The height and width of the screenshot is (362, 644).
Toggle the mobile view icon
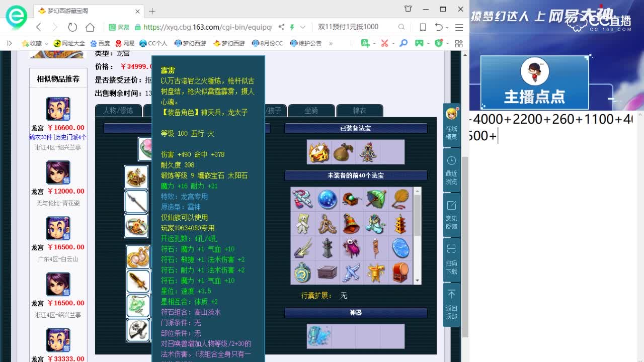click(x=423, y=27)
